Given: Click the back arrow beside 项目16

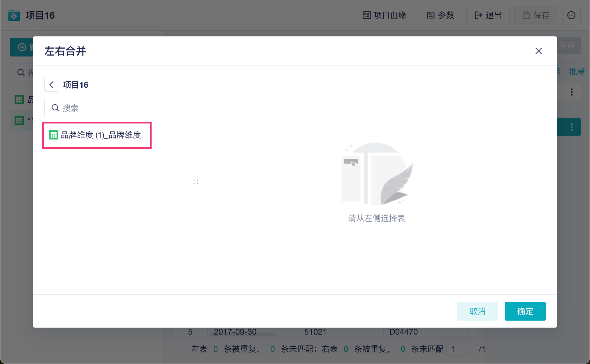Looking at the screenshot, I should (51, 85).
